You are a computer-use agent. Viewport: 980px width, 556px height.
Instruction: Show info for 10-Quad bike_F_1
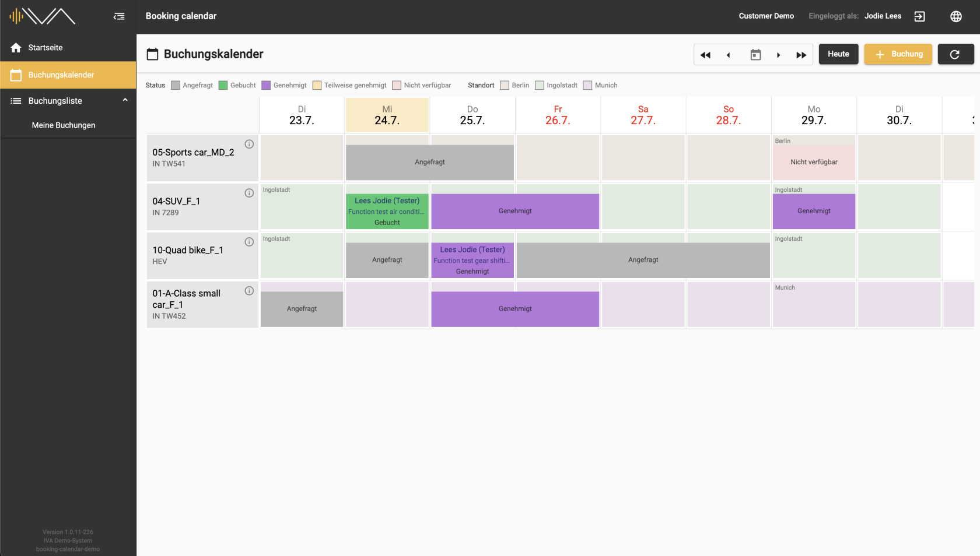coord(249,242)
